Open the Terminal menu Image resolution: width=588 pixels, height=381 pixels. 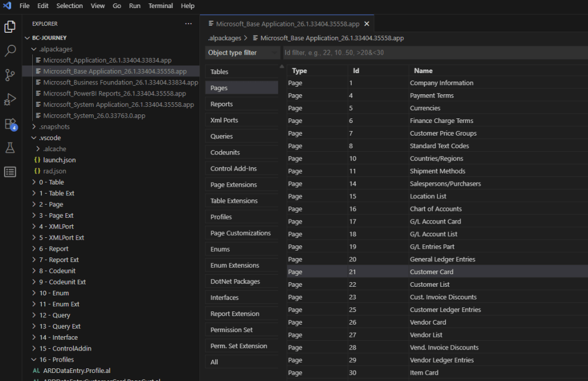pos(160,6)
